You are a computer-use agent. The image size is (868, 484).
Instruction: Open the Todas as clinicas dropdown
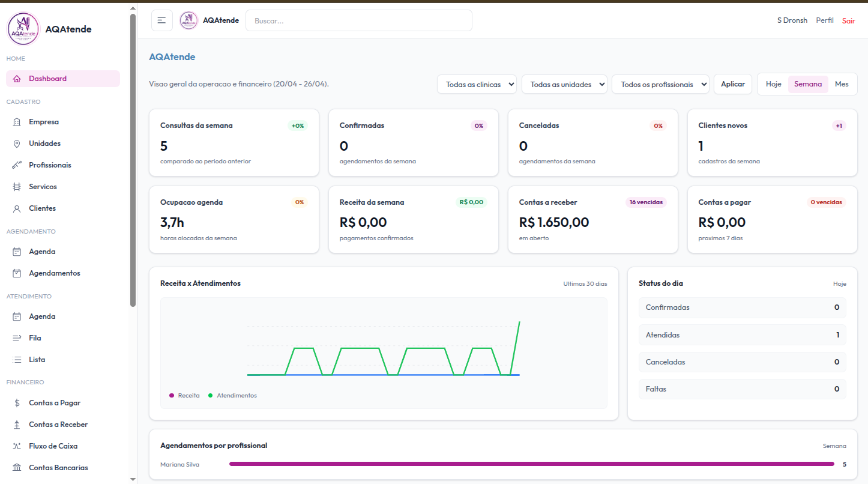477,84
